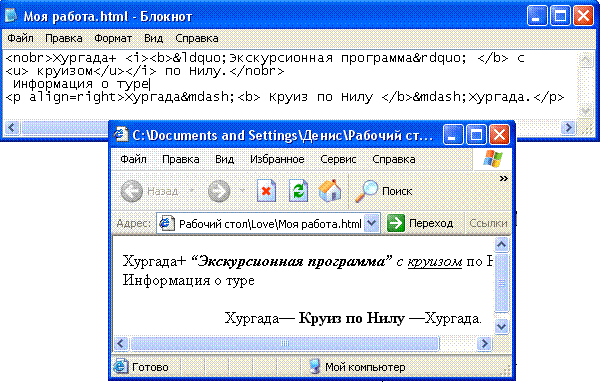Image resolution: width=601 pixels, height=382 pixels.
Task: Open Справка menu in browser window
Action: 394,159
